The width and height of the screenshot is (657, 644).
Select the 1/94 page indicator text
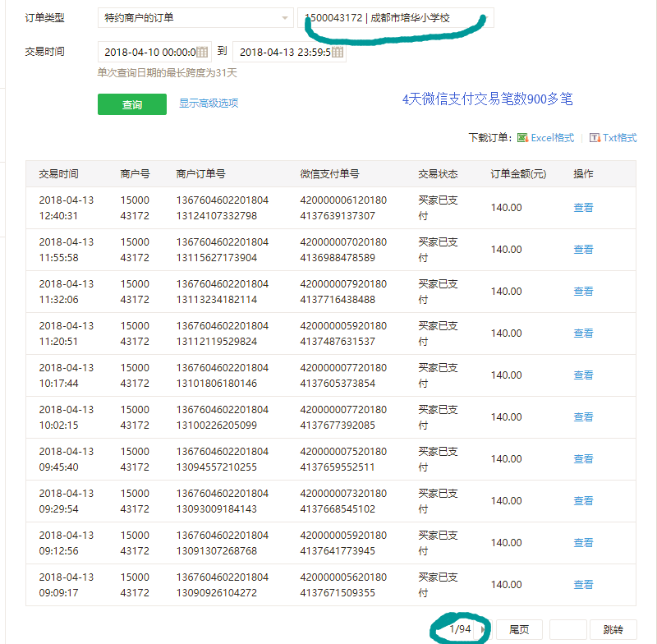tap(460, 629)
